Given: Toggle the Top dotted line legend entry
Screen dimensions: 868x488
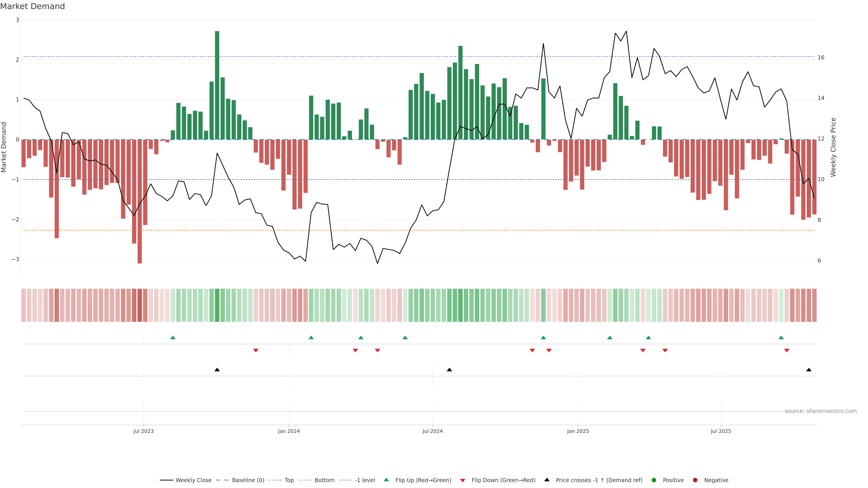Looking at the screenshot, I should point(289,480).
